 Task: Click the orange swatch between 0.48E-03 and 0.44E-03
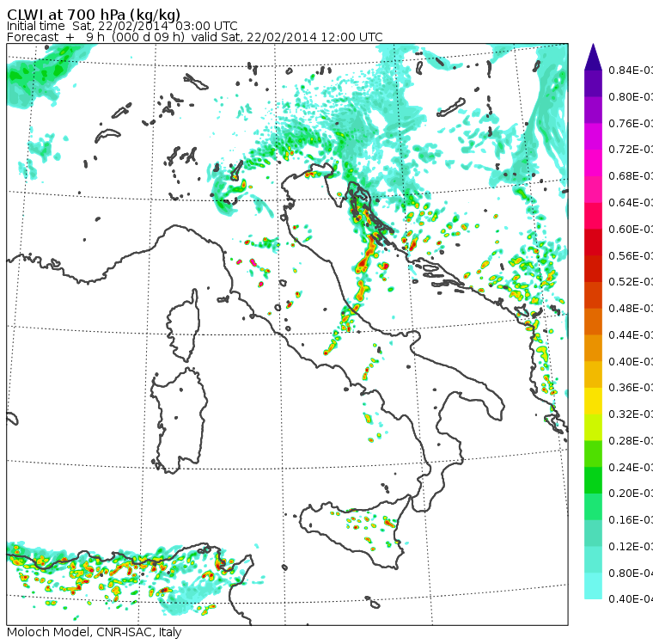coord(594,322)
